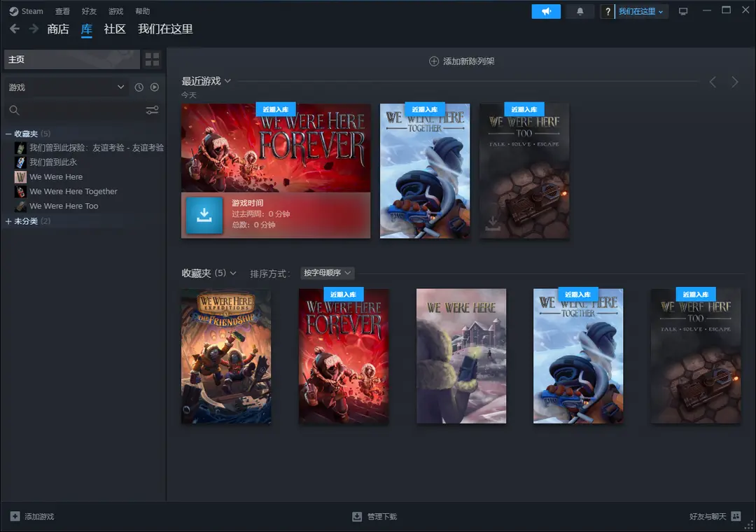Open the advanced filter sliders icon
Image resolution: width=756 pixels, height=532 pixels.
(x=152, y=111)
